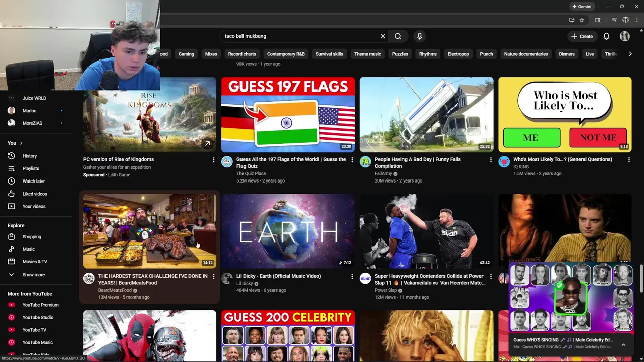
Task: Expand Show more under Explore
Action: [x=33, y=275]
